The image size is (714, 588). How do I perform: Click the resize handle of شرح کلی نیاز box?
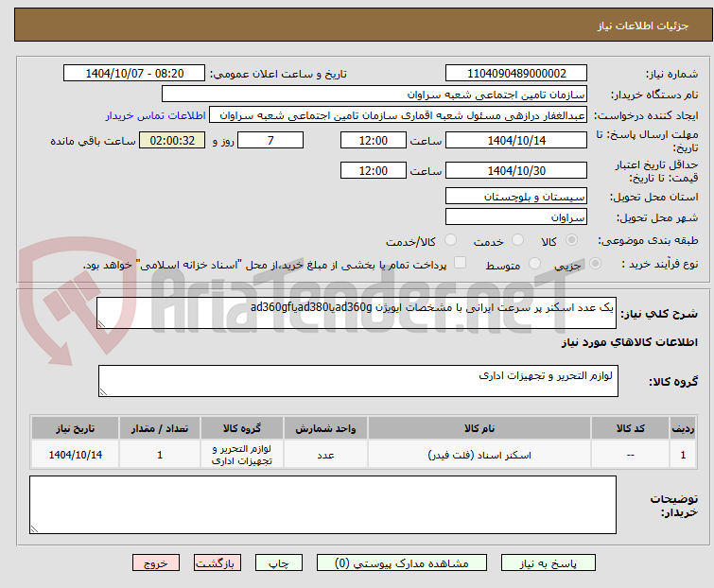tap(101, 324)
